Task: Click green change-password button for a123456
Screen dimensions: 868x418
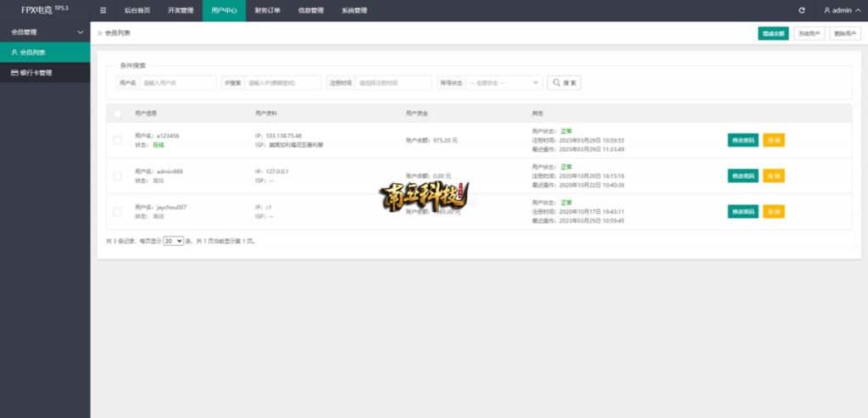Action: click(x=743, y=141)
